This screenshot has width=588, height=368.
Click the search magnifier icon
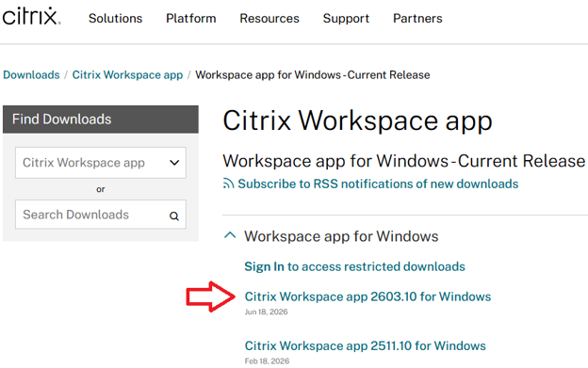pyautogui.click(x=174, y=216)
